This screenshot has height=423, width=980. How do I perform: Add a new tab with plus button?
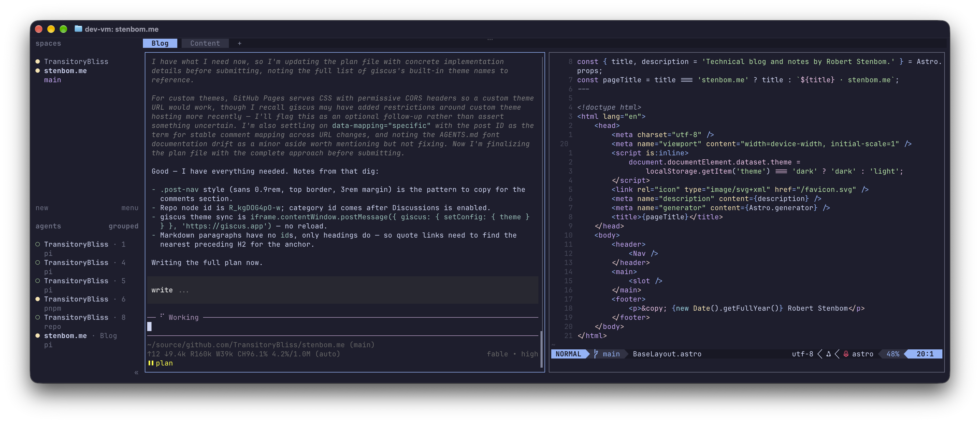click(x=240, y=44)
